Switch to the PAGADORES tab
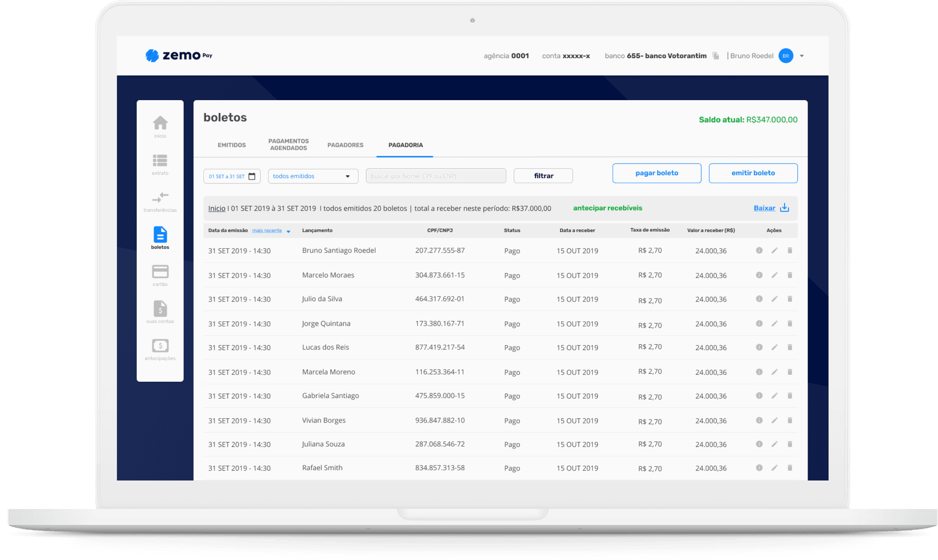Viewport: 938px width, 560px height. point(345,145)
